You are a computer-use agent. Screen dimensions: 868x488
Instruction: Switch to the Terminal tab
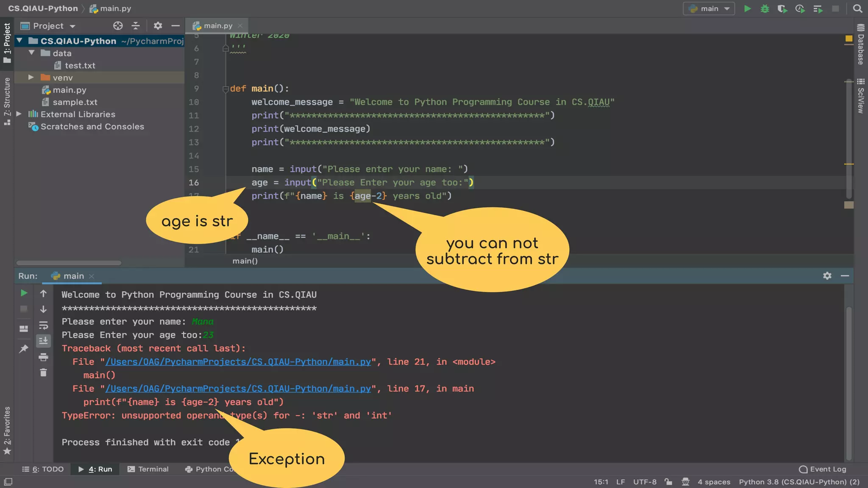click(148, 469)
